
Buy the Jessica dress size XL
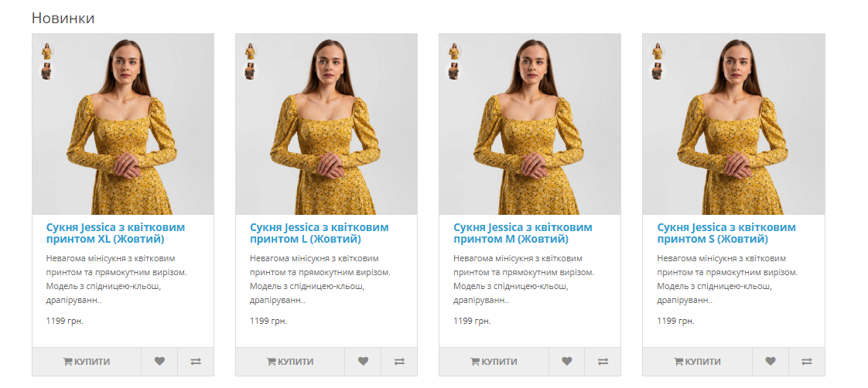87,361
